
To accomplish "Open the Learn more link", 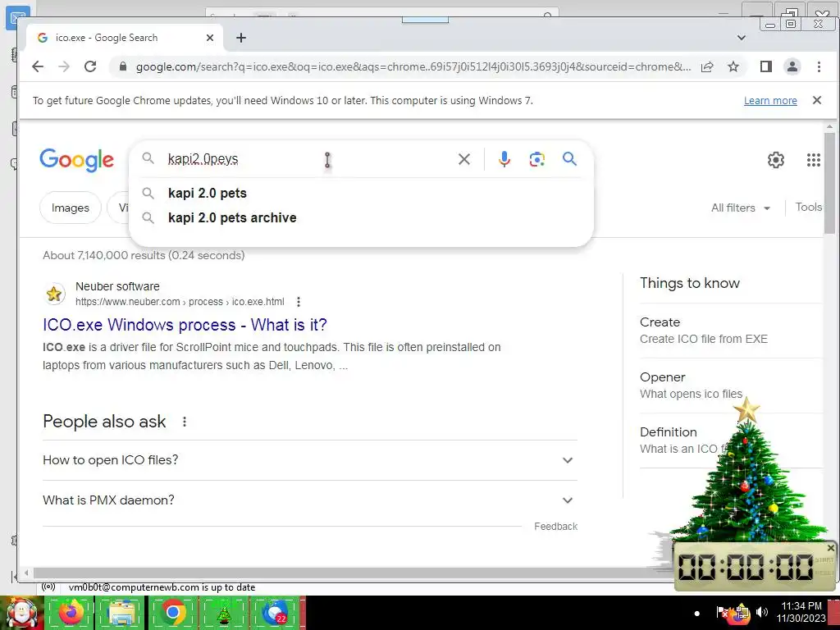I will (770, 100).
